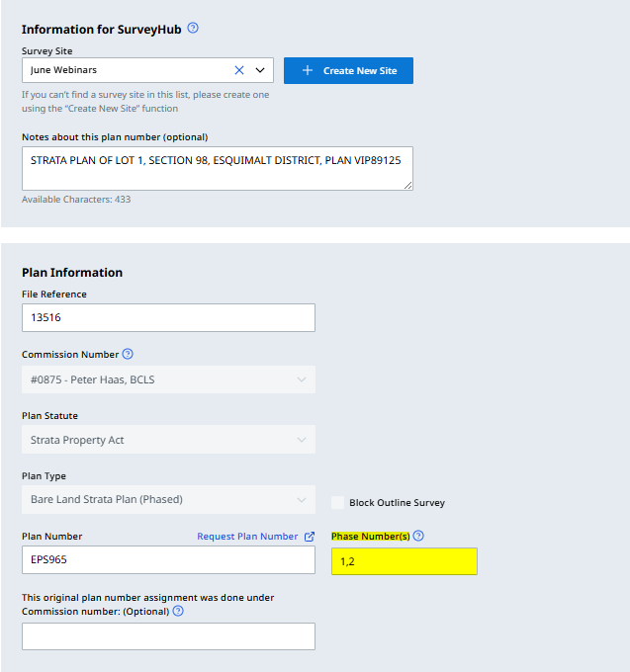The width and height of the screenshot is (630, 672).
Task: Click the Plan Number field containing EPS965
Action: (x=168, y=560)
